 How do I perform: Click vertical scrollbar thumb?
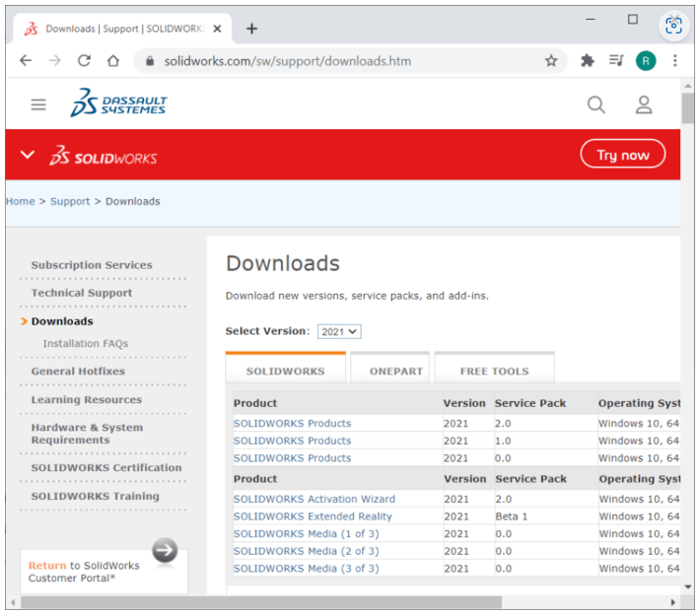[688, 108]
